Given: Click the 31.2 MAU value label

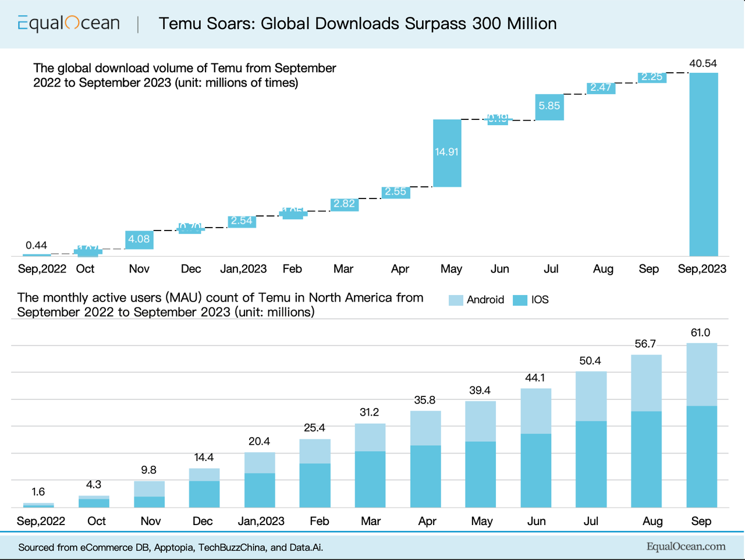Looking at the screenshot, I should click(370, 412).
